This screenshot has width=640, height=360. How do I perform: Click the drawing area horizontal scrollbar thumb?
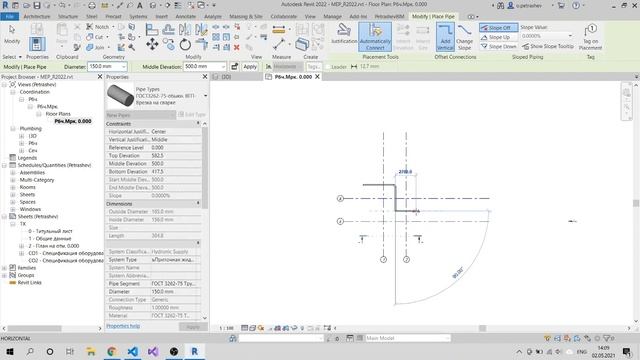[482, 328]
